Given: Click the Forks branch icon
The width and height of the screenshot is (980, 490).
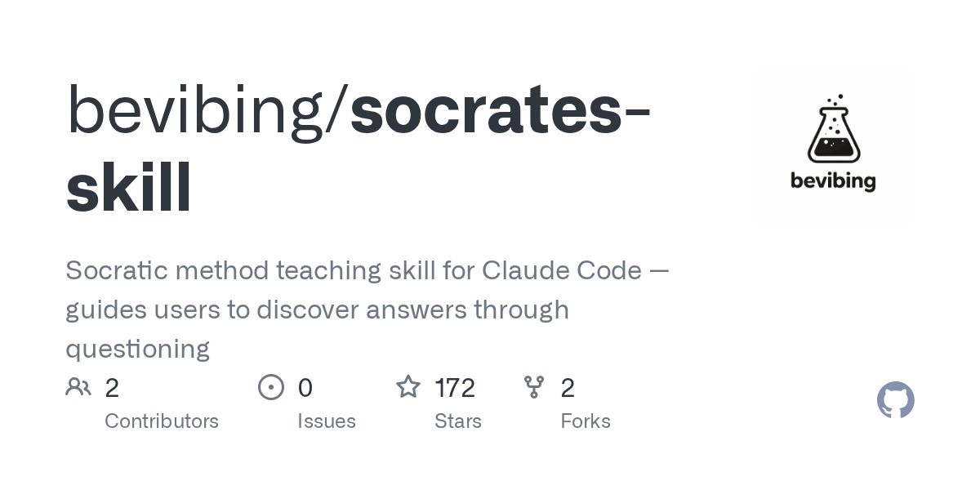Looking at the screenshot, I should click(534, 387).
